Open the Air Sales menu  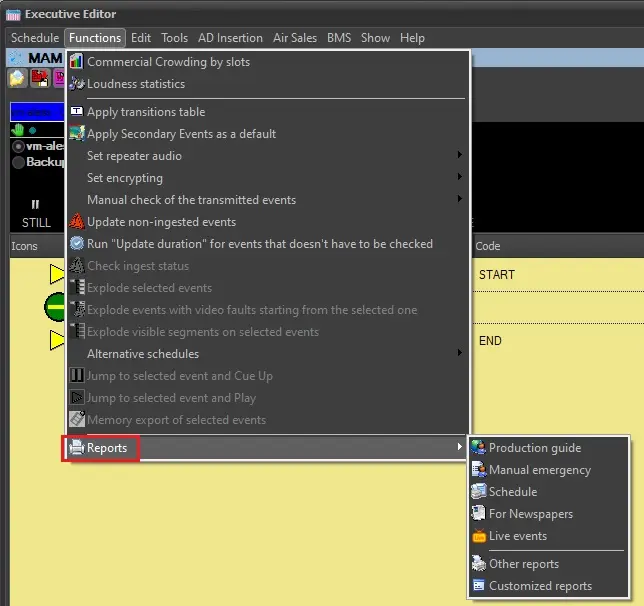pos(295,38)
